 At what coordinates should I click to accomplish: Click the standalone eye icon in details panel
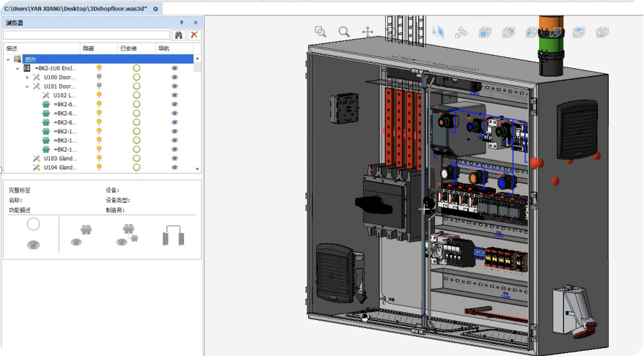[x=33, y=245]
